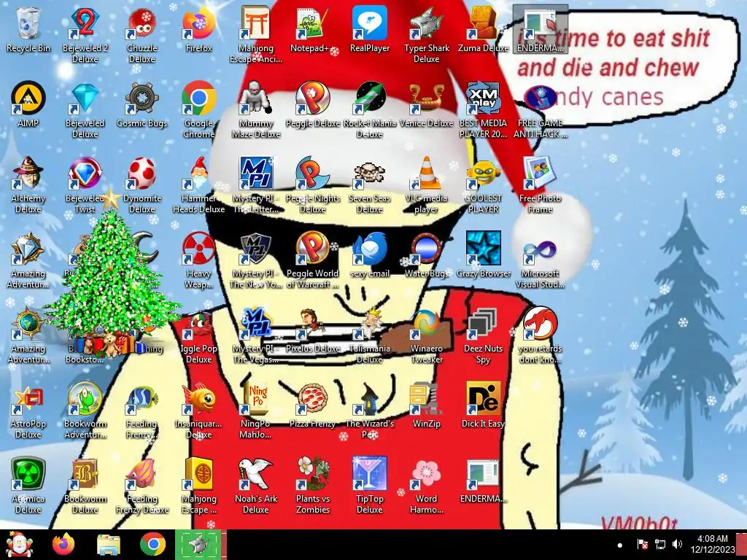Open Bejeweled Twist shortcut
The image size is (747, 560).
85,184
